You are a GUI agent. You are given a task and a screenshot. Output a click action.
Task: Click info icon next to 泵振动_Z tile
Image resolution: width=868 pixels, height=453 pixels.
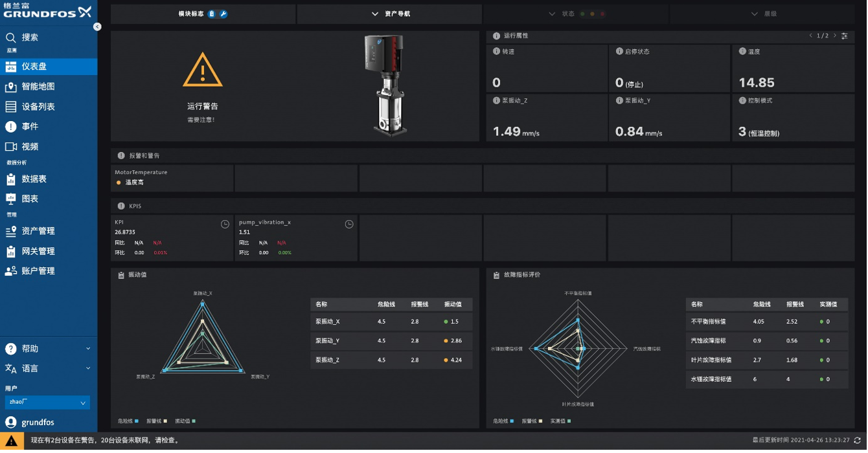496,101
